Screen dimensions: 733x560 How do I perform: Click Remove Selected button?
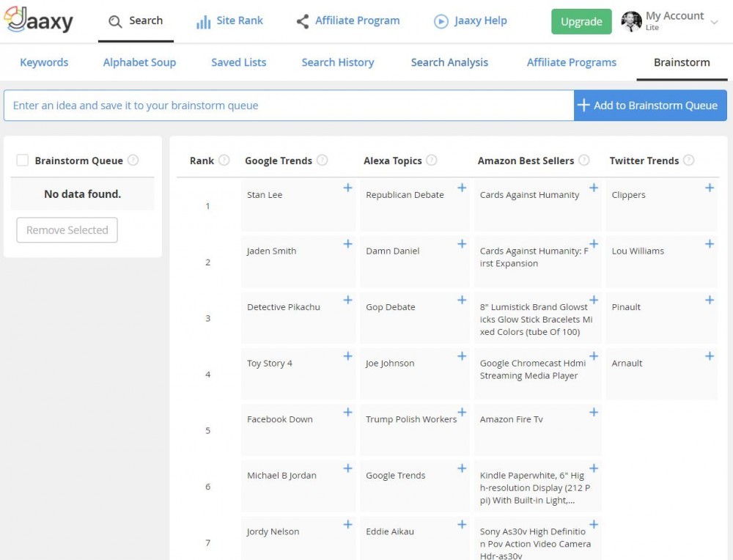tap(67, 230)
